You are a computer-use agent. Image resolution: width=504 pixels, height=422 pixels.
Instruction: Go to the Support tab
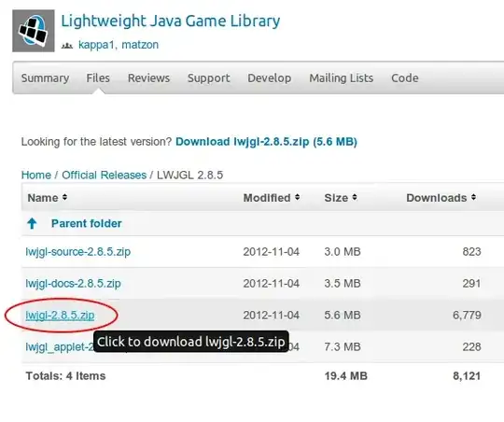209,77
